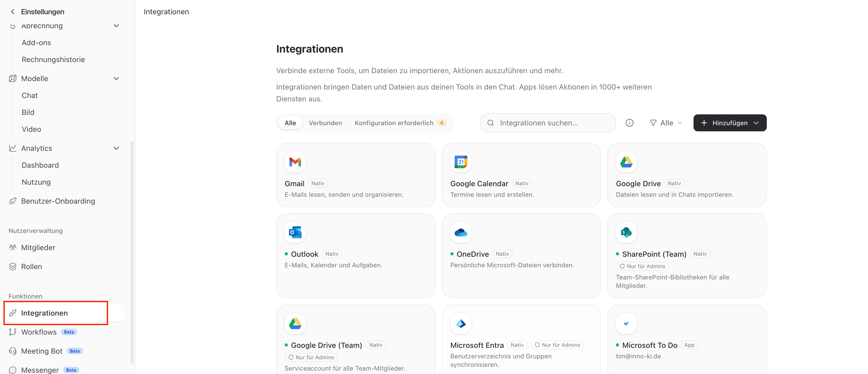Click Google Drive (Team) card title
The height and width of the screenshot is (374, 868).
click(326, 345)
